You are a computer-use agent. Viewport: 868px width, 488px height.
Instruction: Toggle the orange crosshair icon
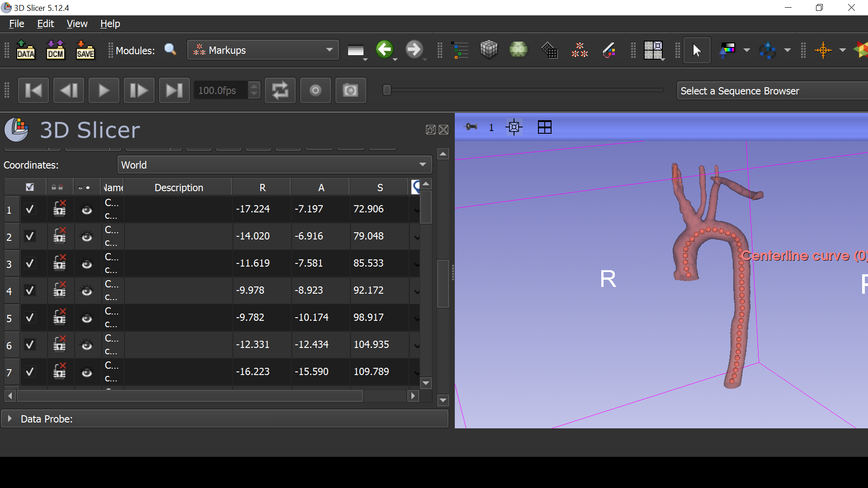click(823, 50)
